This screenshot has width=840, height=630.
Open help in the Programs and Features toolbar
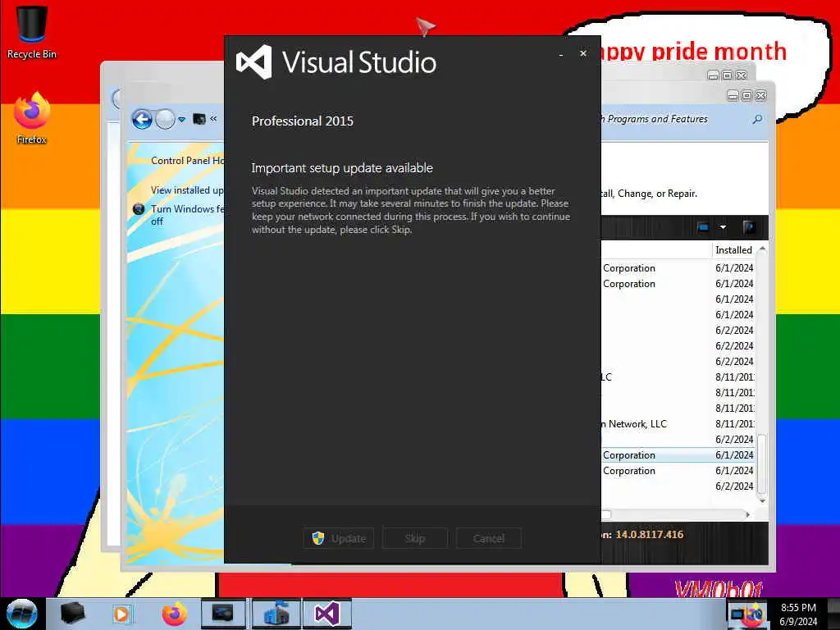(749, 227)
